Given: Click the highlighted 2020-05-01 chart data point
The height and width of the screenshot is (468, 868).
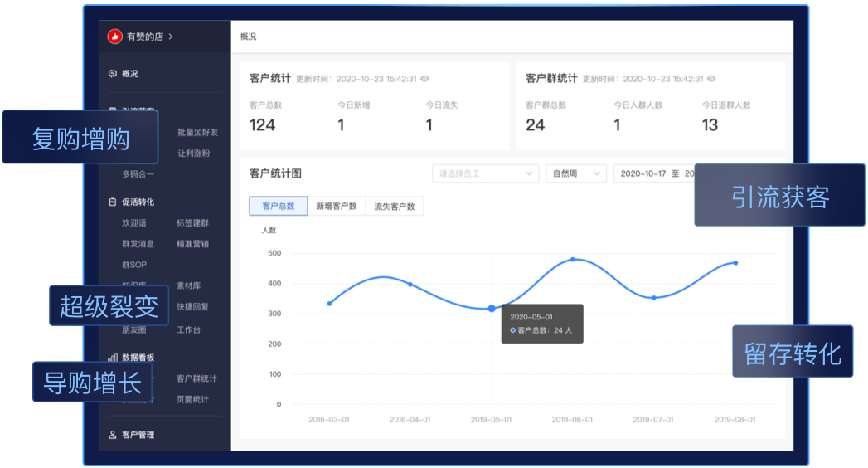Looking at the screenshot, I should pos(492,309).
